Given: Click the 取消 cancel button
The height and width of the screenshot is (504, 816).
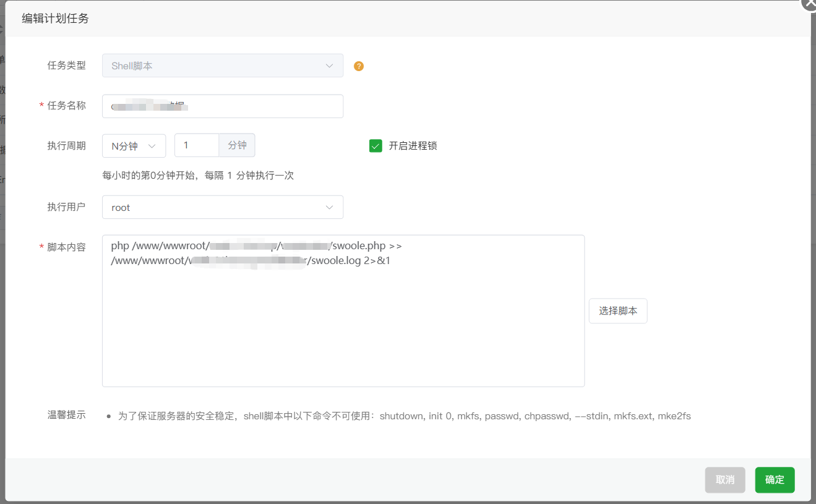Looking at the screenshot, I should [x=725, y=480].
